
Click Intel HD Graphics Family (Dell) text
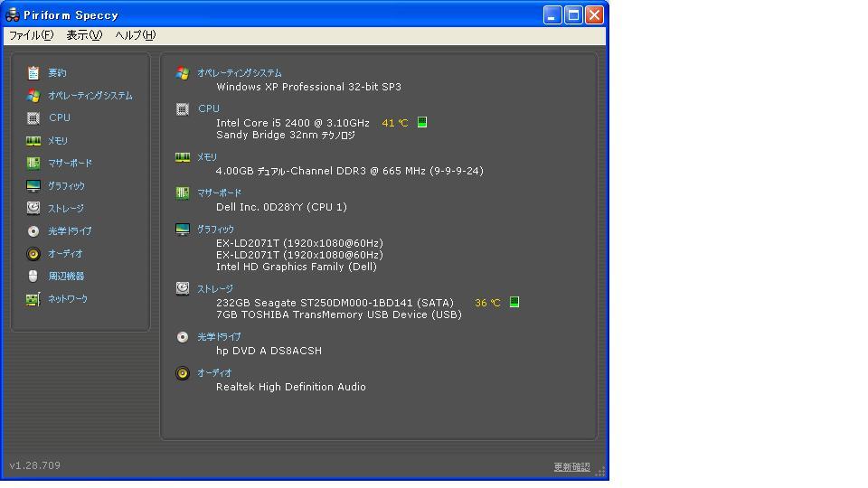click(x=297, y=267)
